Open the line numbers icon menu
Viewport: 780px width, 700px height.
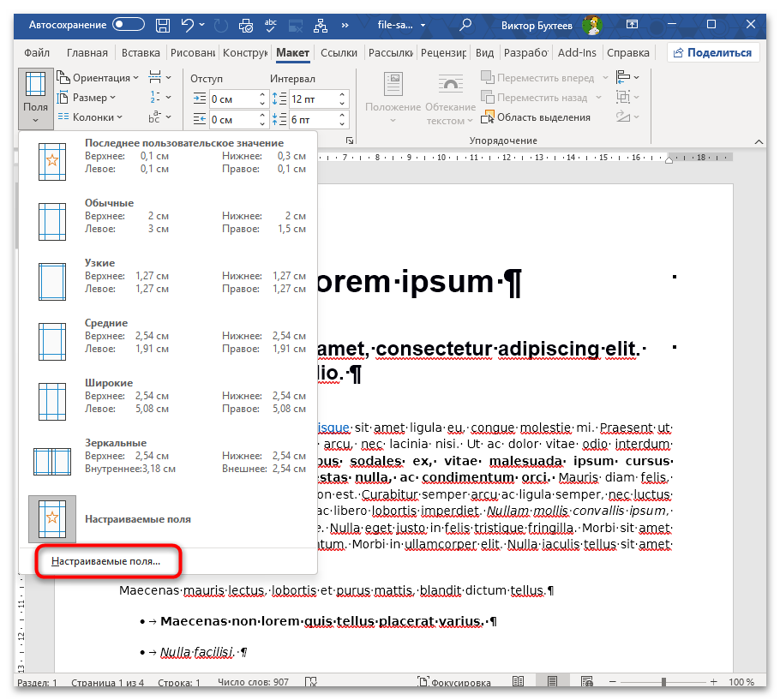coord(159,98)
